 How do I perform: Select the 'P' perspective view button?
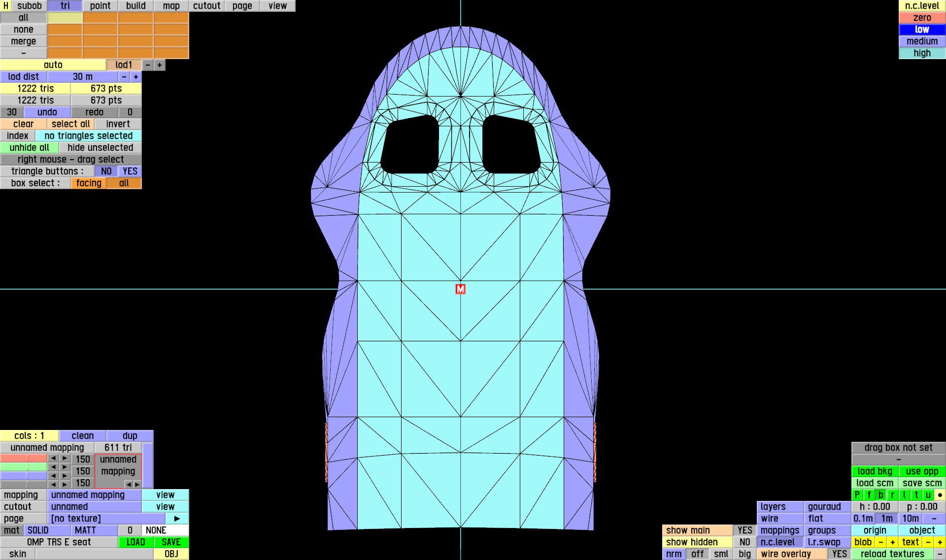[x=857, y=495]
